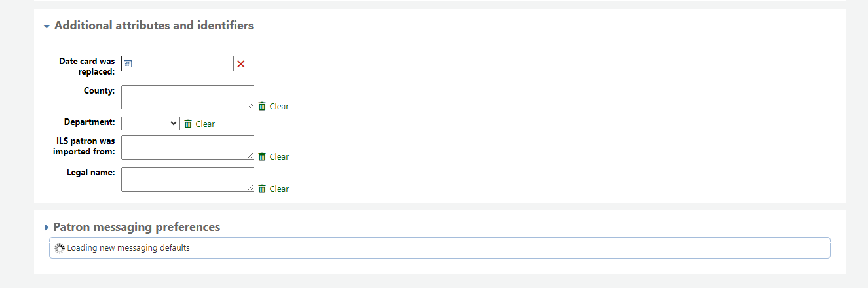
Task: Click the Clear link for Department
Action: (x=205, y=124)
